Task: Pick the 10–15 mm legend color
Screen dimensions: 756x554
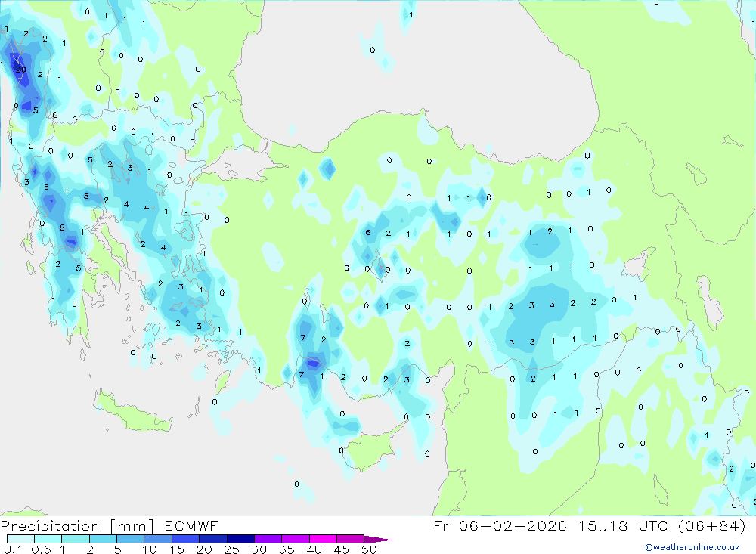Action: [x=158, y=539]
